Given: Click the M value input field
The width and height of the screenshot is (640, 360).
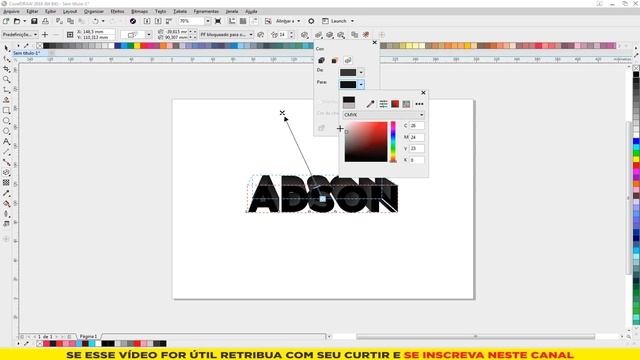Looking at the screenshot, I should [417, 137].
